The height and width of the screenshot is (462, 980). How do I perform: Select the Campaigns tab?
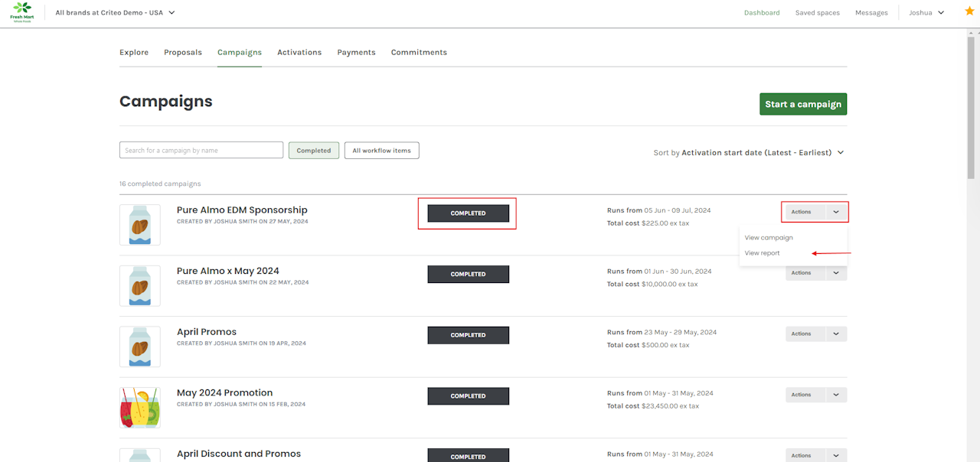coord(240,52)
